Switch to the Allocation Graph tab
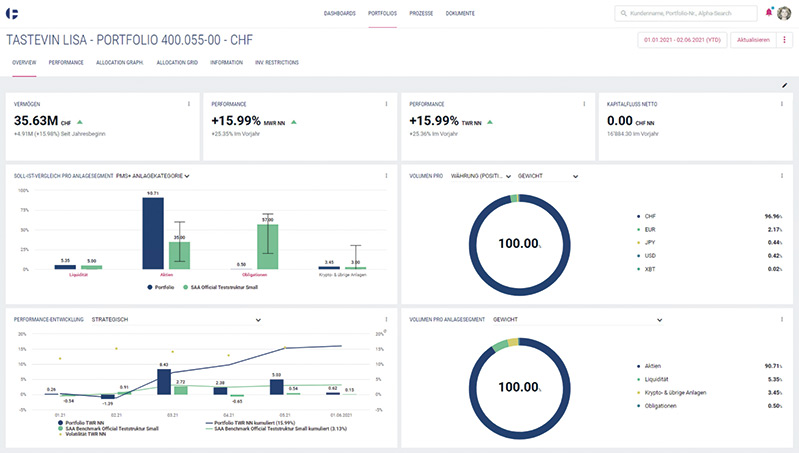Screen dimensions: 799x453 point(120,63)
